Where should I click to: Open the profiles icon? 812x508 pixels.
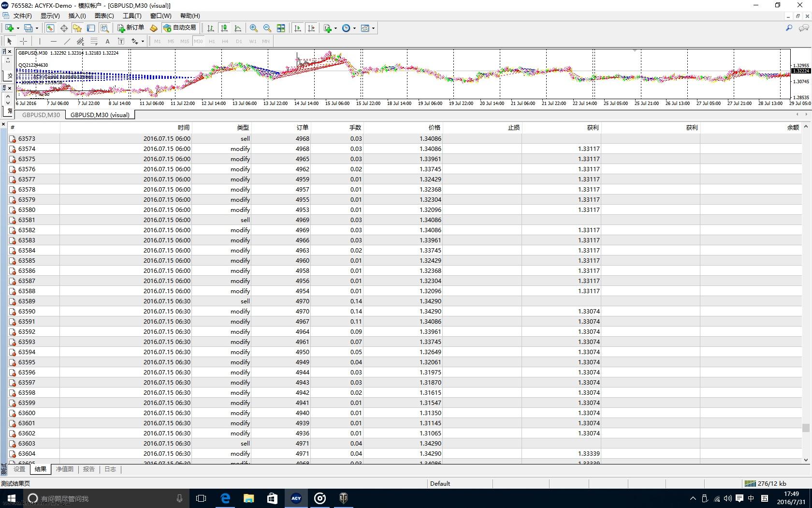(28, 28)
